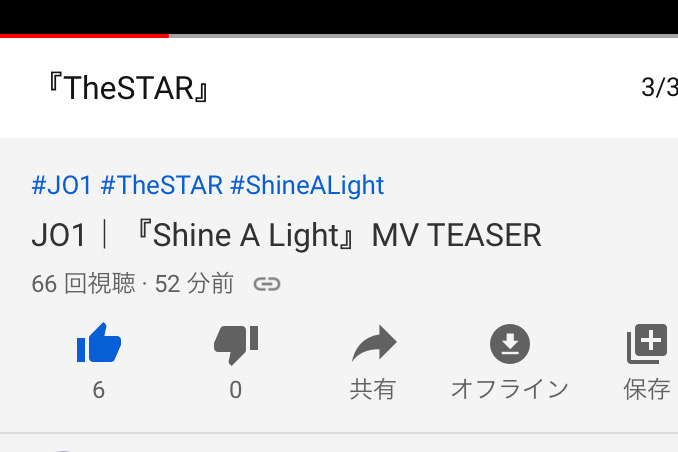Viewport: 678px width, 452px height.
Task: Tap the 保存 save label
Action: point(647,389)
